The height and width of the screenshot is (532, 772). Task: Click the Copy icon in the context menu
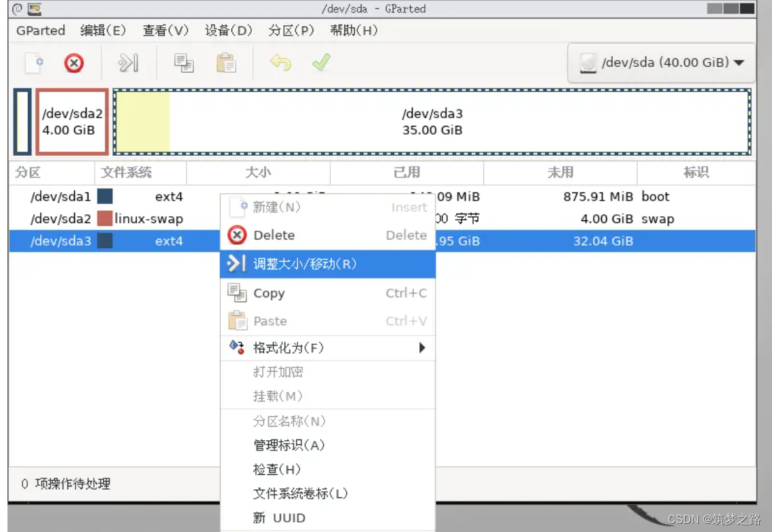click(x=237, y=293)
